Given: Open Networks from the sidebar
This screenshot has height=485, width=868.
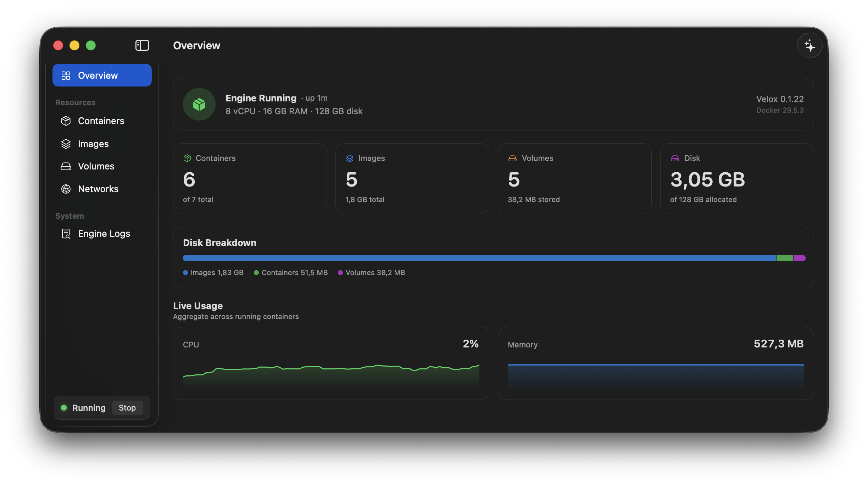Looking at the screenshot, I should [102, 189].
